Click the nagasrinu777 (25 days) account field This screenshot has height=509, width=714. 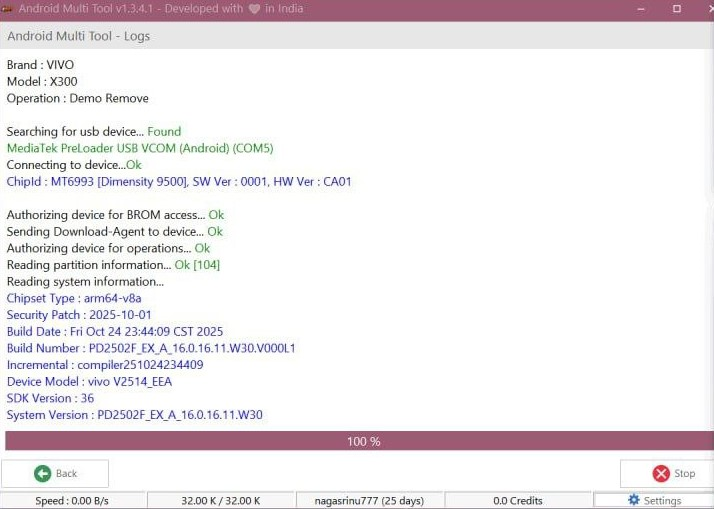[x=369, y=500]
